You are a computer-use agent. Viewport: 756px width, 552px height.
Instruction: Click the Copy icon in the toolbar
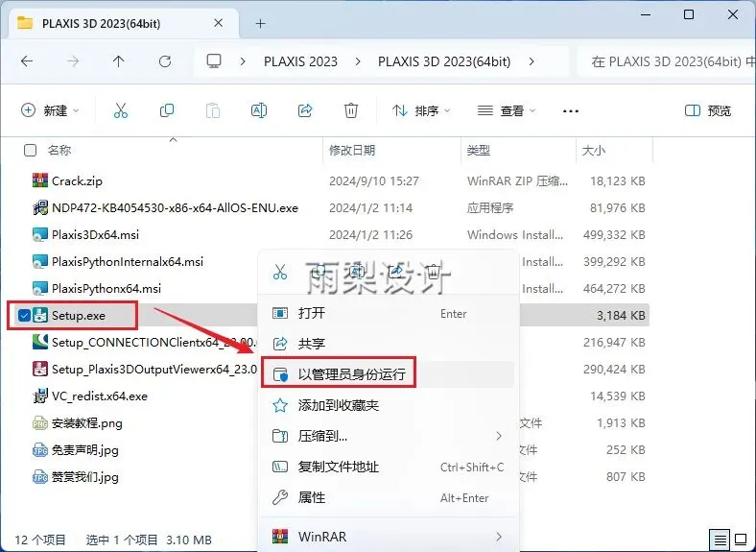(167, 110)
